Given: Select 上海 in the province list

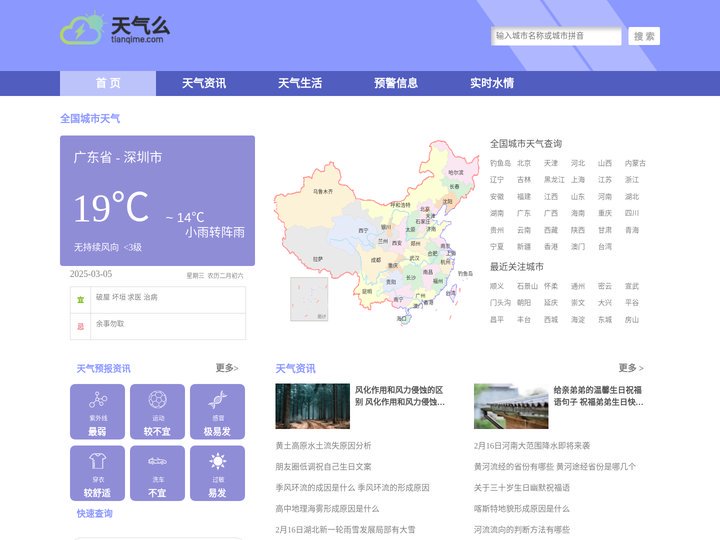Looking at the screenshot, I should coord(578,180).
